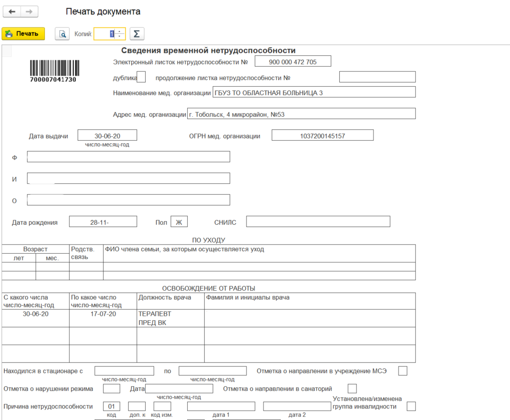Check the МСЭ referral box
The height and width of the screenshot is (420, 510).
[402, 371]
